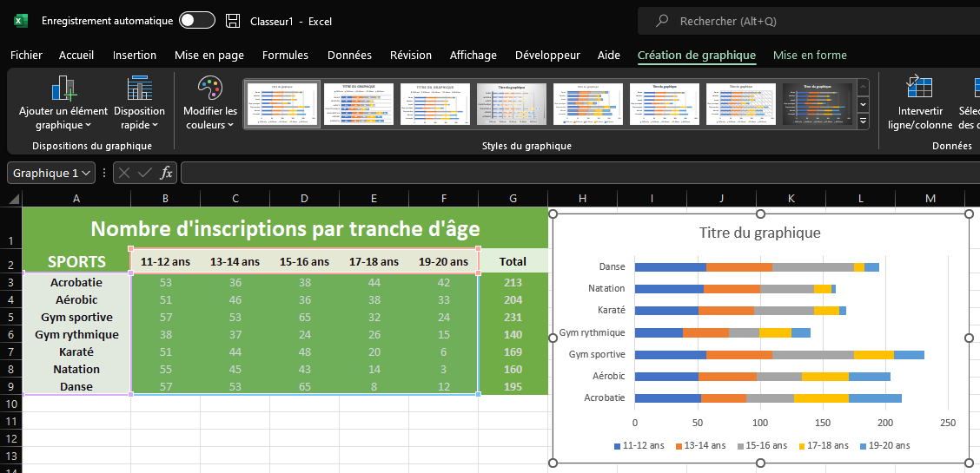Viewport: 980px width, 473px height.
Task: Apply the dark background chart style thumbnail
Action: pyautogui.click(x=817, y=104)
